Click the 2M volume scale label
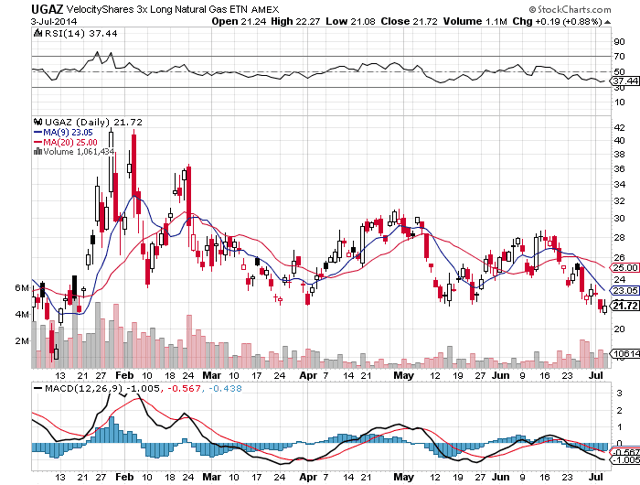The height and width of the screenshot is (485, 640). tap(22, 340)
